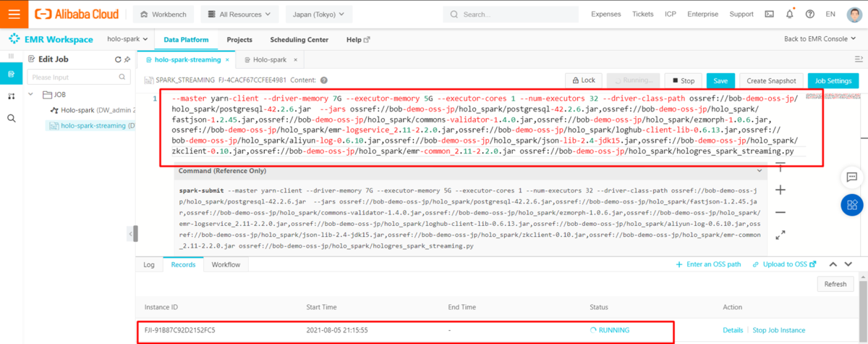Open Support in the top bar
The width and height of the screenshot is (868, 344).
click(x=741, y=14)
